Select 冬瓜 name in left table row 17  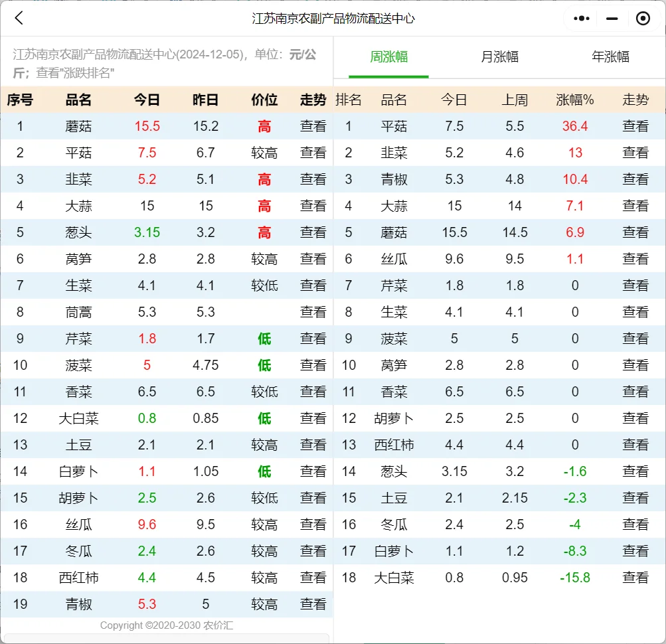78,551
